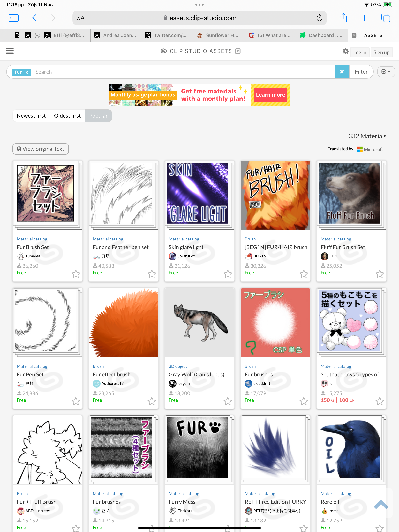Screen dimensions: 399x532
Task: Toggle favorite on Fur effect brush
Action: [x=152, y=401]
